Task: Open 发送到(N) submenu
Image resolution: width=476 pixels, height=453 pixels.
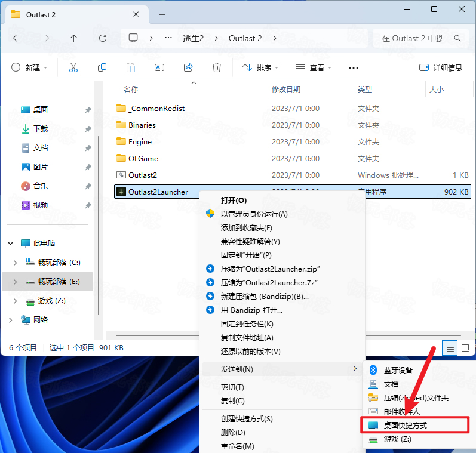Action: point(281,369)
